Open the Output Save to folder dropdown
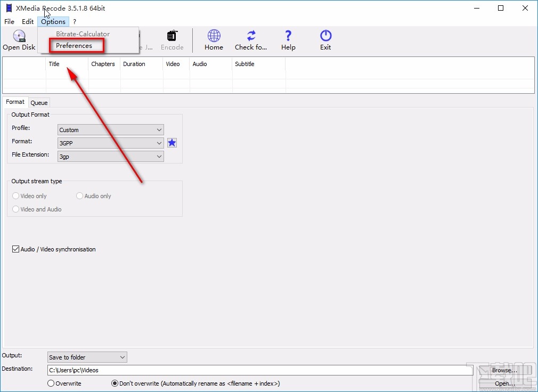This screenshot has width=538, height=392. click(x=87, y=357)
